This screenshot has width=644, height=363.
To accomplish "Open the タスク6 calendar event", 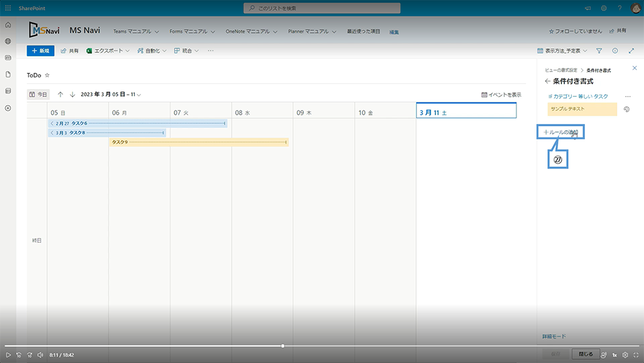I will click(x=138, y=123).
